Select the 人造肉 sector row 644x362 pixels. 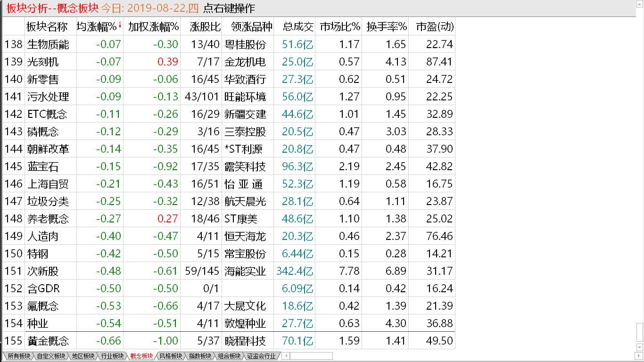coord(229,236)
